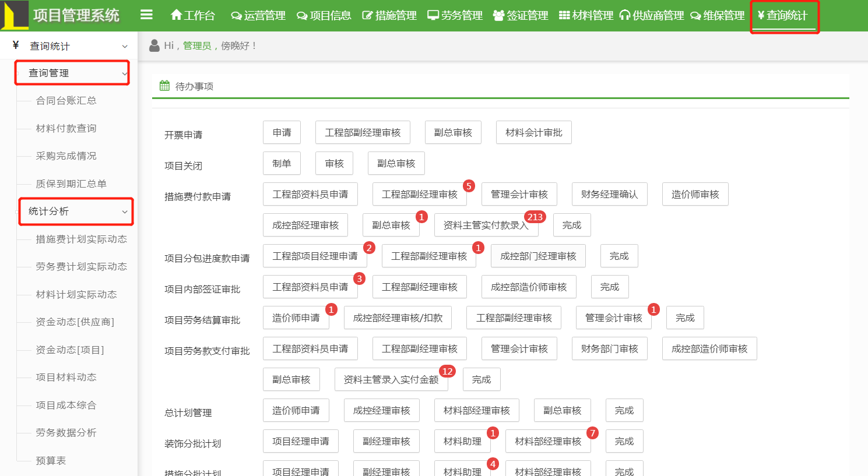
Task: Click the 申请 button in 开票申请 row
Action: [282, 133]
